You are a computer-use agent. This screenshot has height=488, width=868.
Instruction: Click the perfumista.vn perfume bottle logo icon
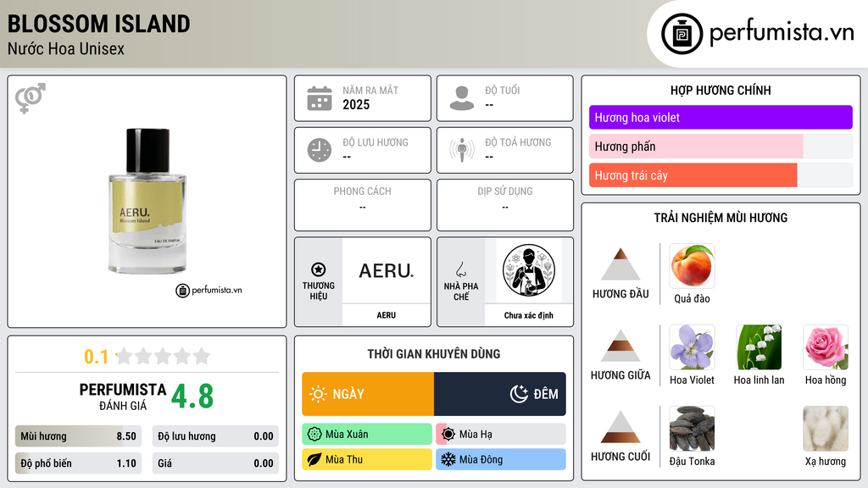pos(682,34)
